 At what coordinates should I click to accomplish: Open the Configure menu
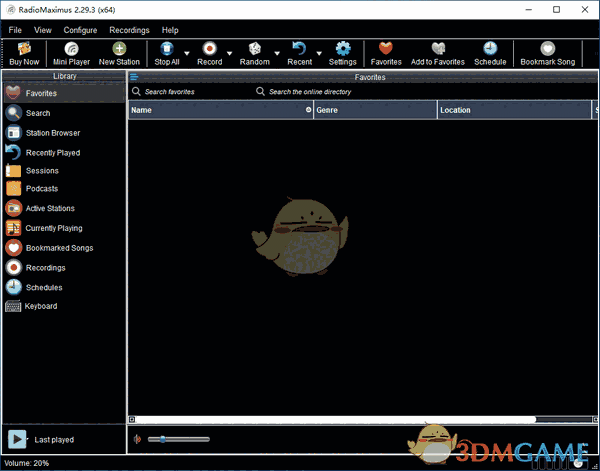click(80, 30)
